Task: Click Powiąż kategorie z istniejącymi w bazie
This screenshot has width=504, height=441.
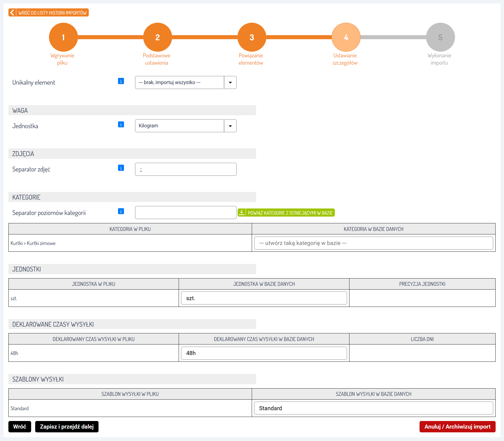Action: tap(290, 213)
